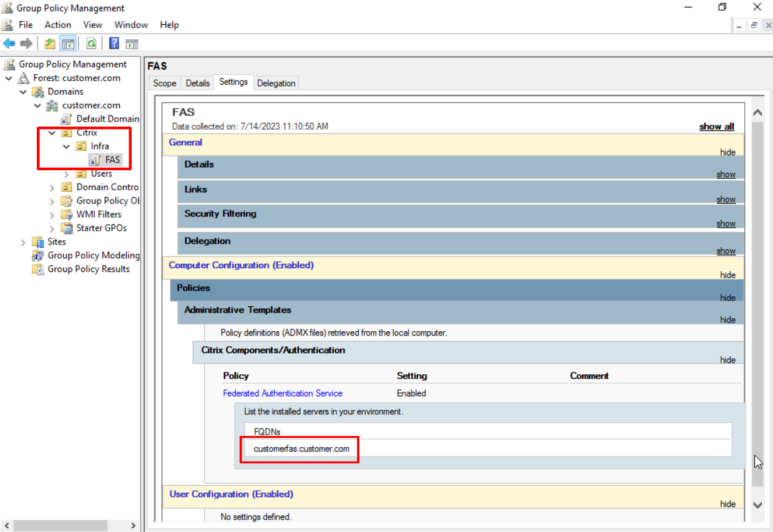Click the Back arrow toolbar icon
The image size is (773, 532).
(9, 44)
